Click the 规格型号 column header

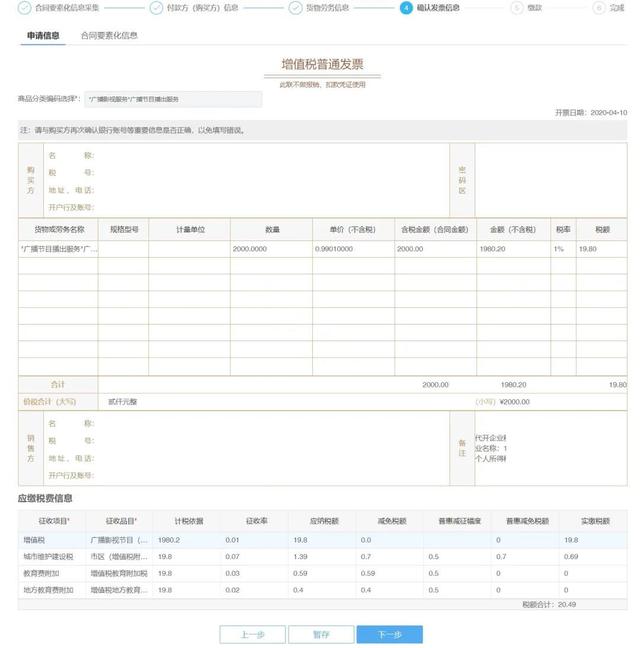click(124, 229)
